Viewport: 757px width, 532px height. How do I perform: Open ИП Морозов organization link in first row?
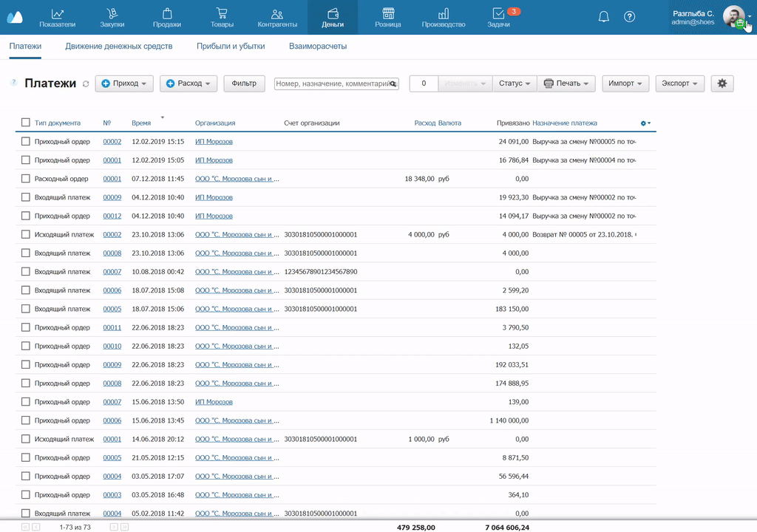[214, 141]
